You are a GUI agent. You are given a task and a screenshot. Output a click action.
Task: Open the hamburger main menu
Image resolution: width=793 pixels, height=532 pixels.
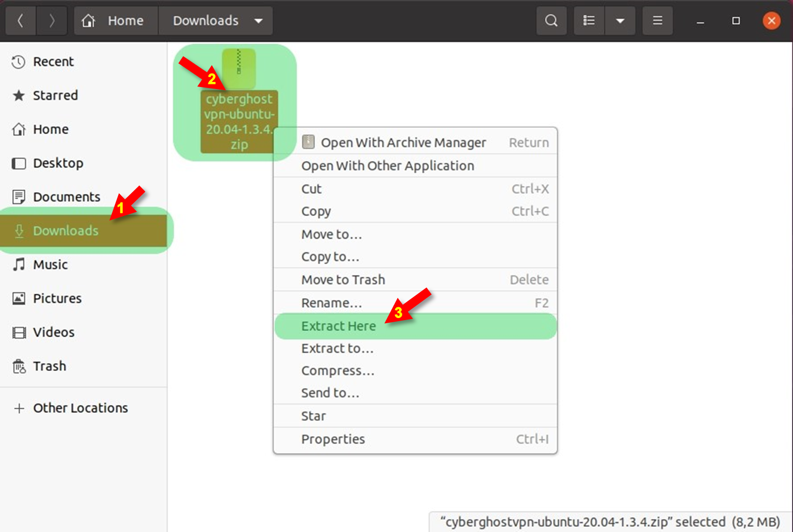pyautogui.click(x=657, y=21)
